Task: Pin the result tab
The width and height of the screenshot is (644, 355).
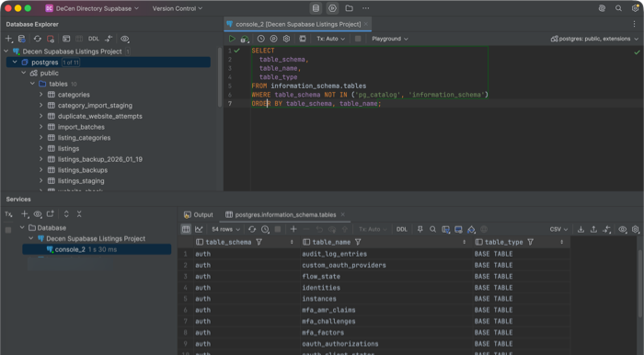Action: [x=420, y=229]
